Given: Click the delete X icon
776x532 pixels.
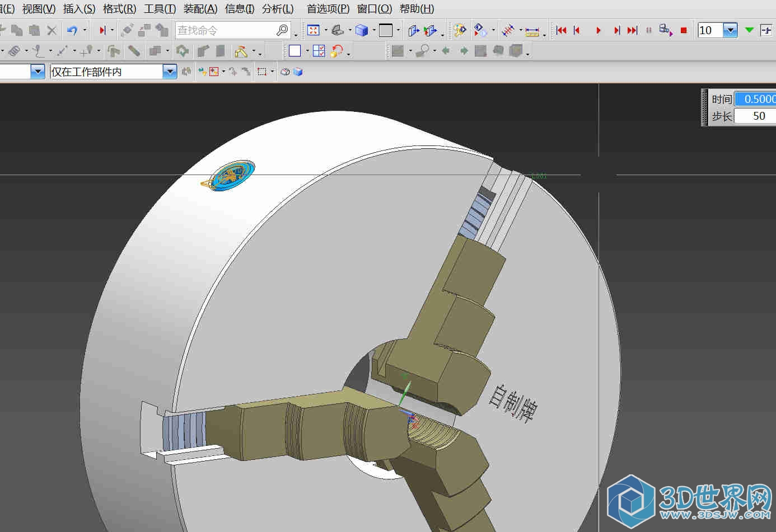Looking at the screenshot, I should (x=52, y=30).
